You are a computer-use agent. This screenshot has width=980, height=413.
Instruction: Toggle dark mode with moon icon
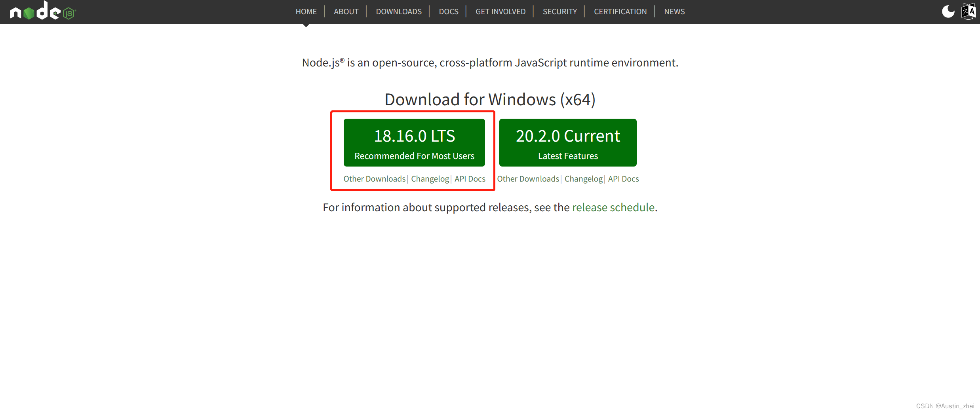point(948,11)
